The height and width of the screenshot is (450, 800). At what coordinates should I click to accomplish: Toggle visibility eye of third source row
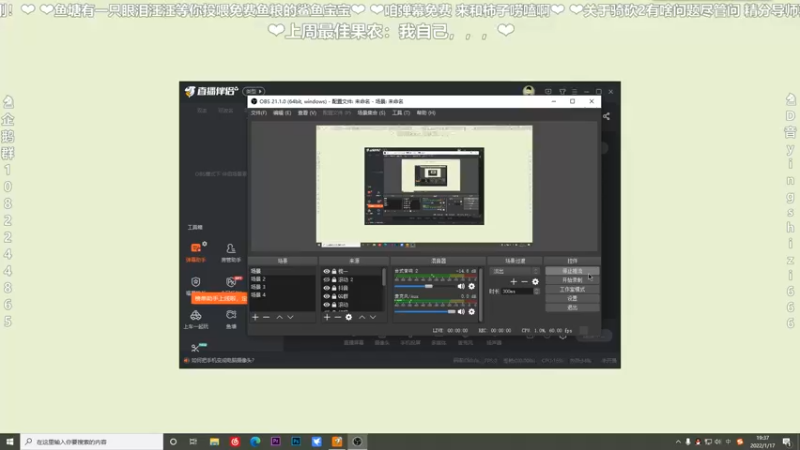[327, 288]
